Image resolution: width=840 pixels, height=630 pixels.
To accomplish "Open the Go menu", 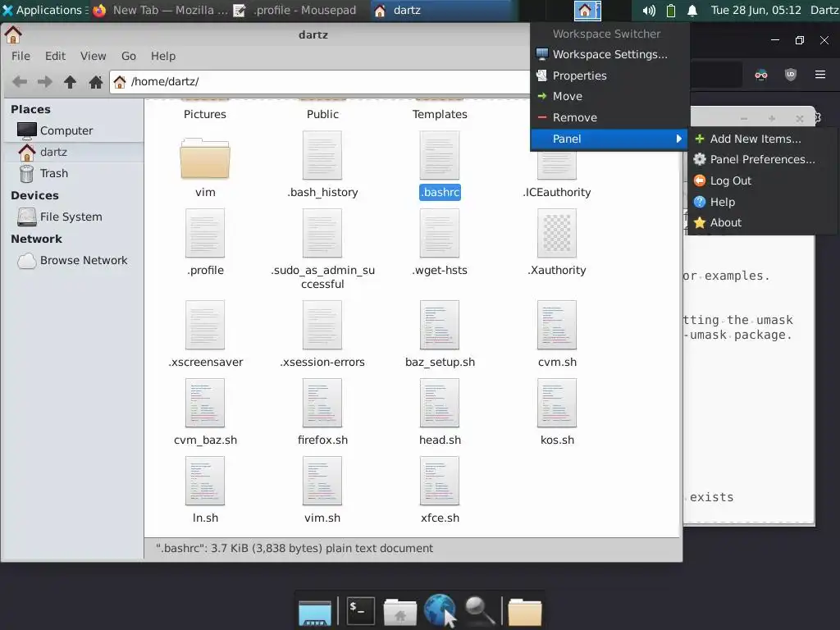I will tap(129, 56).
